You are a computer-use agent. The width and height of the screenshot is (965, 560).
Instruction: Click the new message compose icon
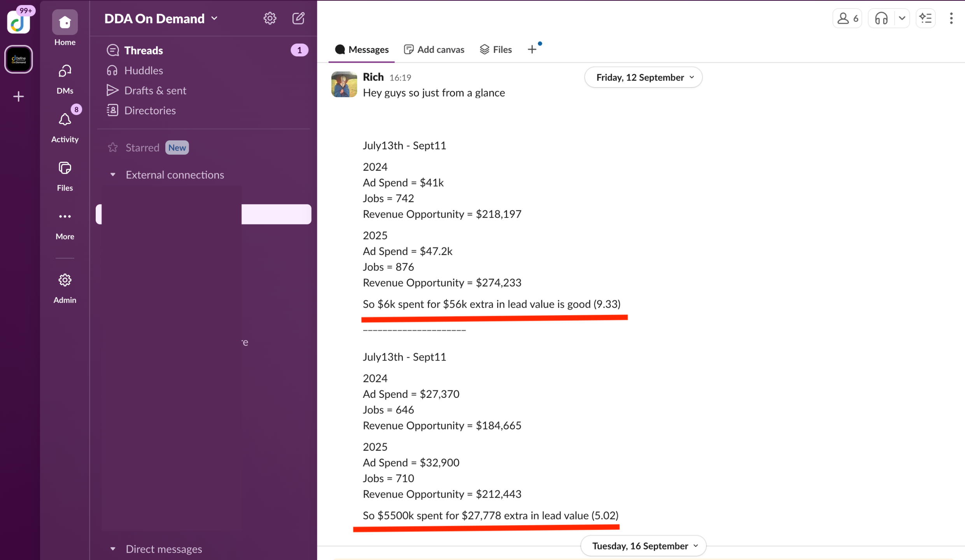298,18
